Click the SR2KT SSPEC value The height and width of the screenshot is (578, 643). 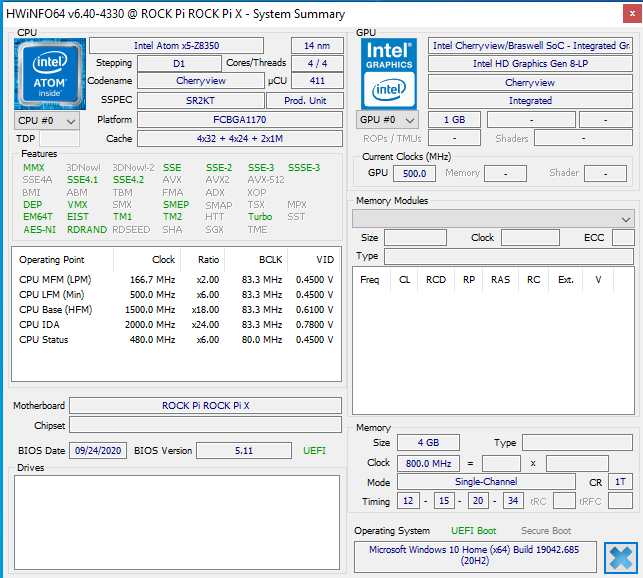tap(201, 101)
